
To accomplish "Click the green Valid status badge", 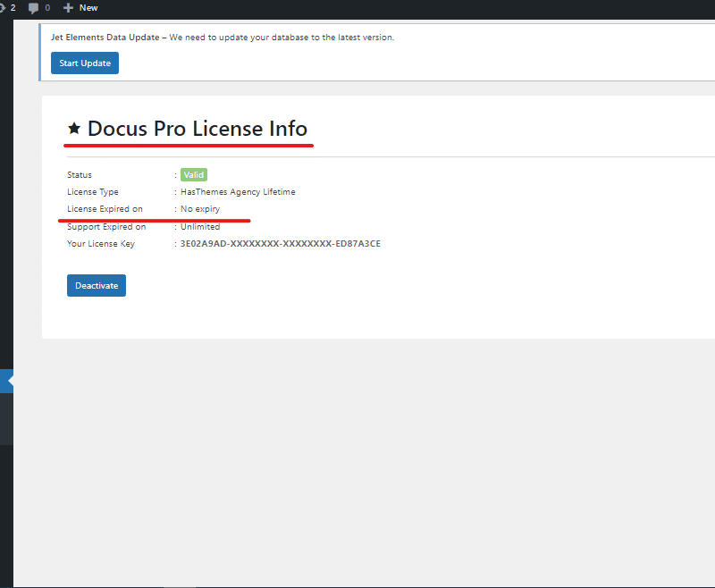I will (x=194, y=174).
